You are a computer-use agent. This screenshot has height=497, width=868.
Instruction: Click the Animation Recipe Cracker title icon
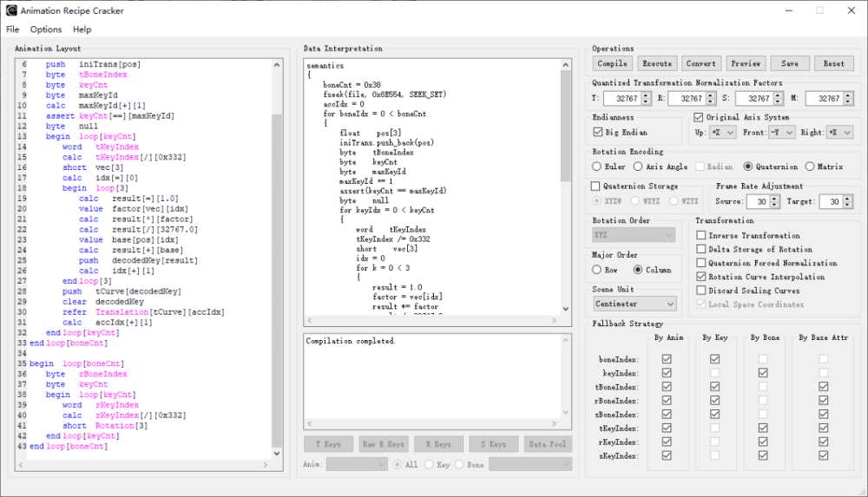(11, 10)
